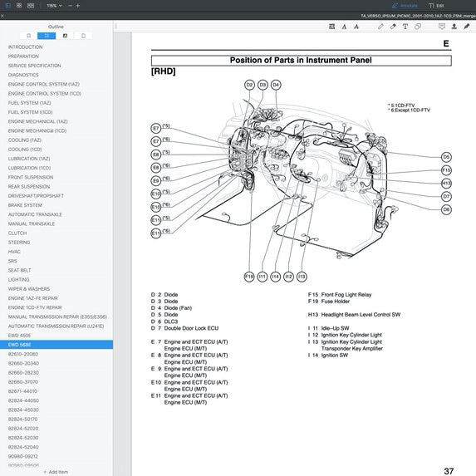Open the split view layout button
This screenshot has width=476, height=476.
(x=31, y=6)
